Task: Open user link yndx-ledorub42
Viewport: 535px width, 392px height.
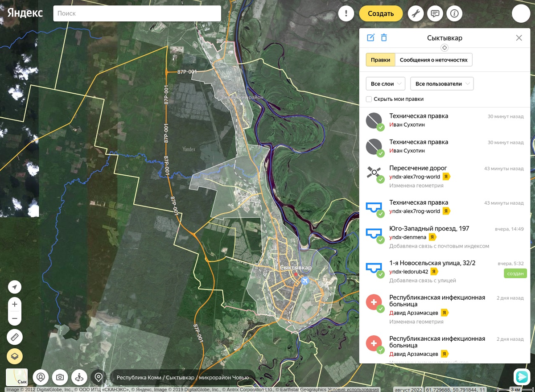Action: click(x=408, y=272)
